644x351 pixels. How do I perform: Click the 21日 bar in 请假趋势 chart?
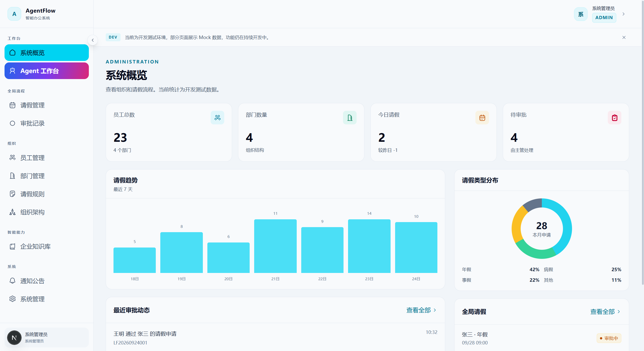pyautogui.click(x=275, y=246)
